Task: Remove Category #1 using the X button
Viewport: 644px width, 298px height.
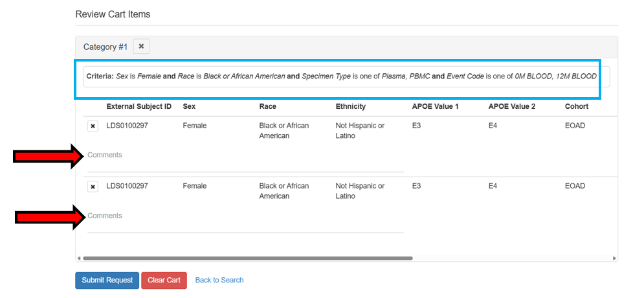Action: (x=141, y=47)
